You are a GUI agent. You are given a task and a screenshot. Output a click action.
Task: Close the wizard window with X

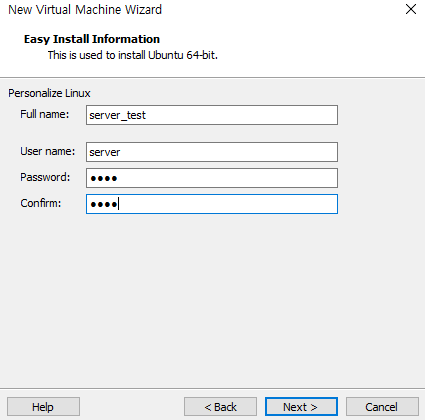411,9
